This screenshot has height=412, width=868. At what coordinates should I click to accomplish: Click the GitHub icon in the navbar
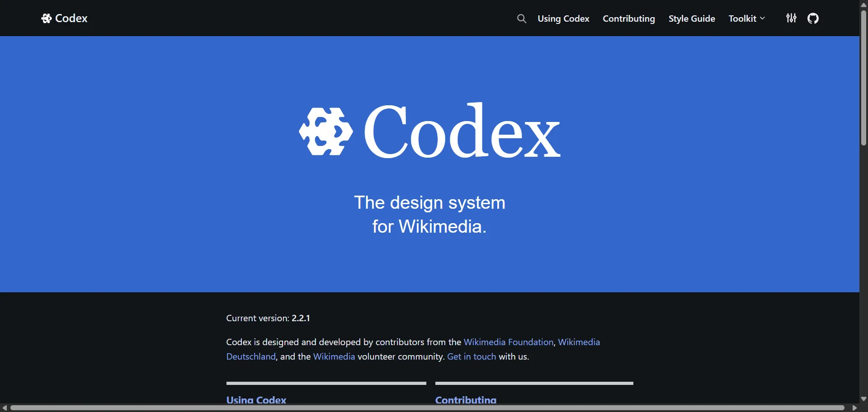click(813, 19)
